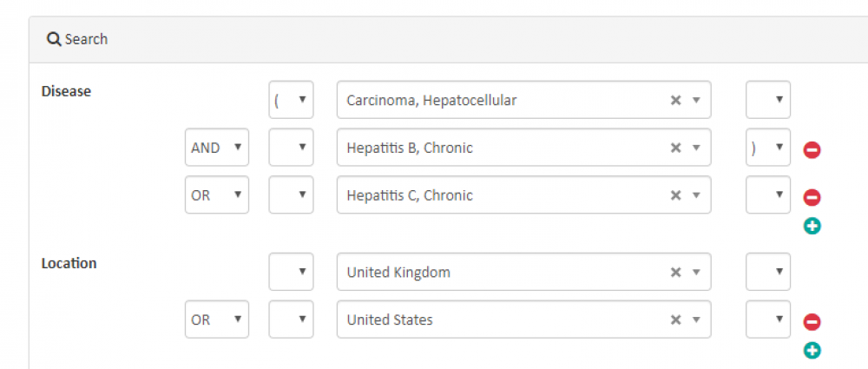
Task: Remove the Hepatitis B, Chronic disease row
Action: (812, 149)
